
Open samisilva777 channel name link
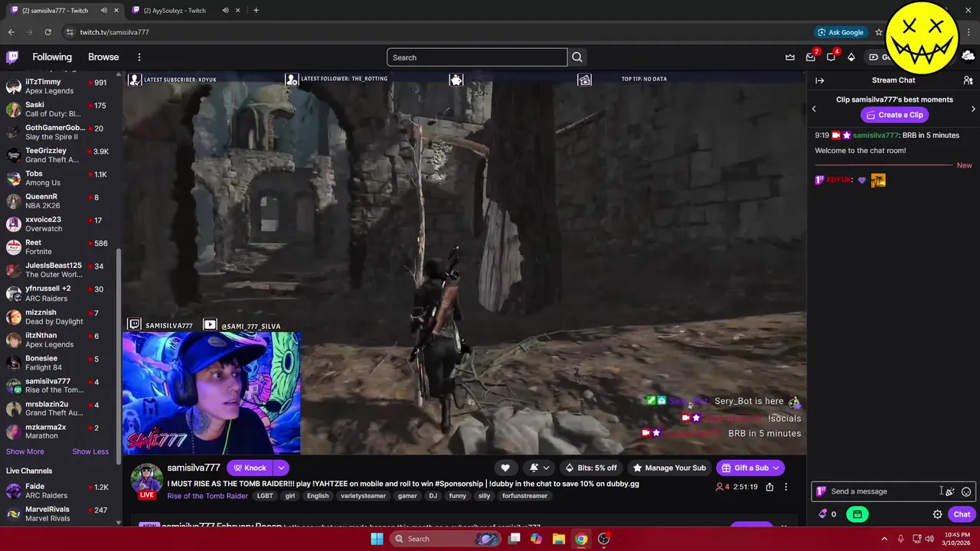194,468
